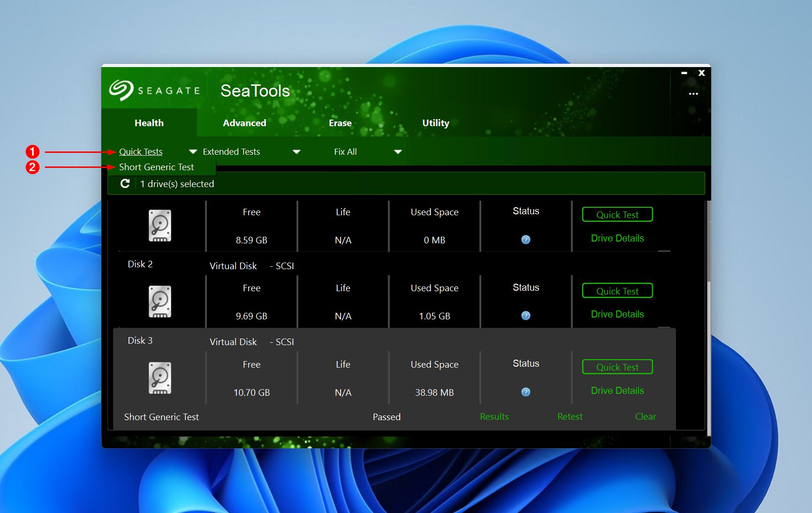Image resolution: width=812 pixels, height=513 pixels.
Task: Open the Quick Tests menu label
Action: coord(141,151)
